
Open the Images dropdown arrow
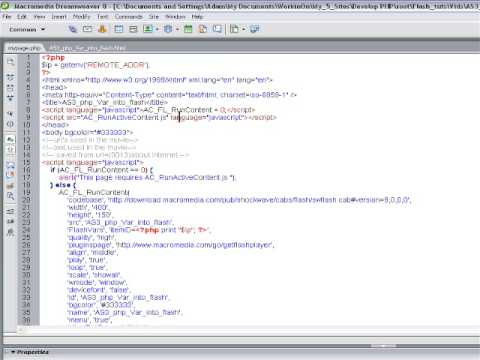tap(157, 29)
